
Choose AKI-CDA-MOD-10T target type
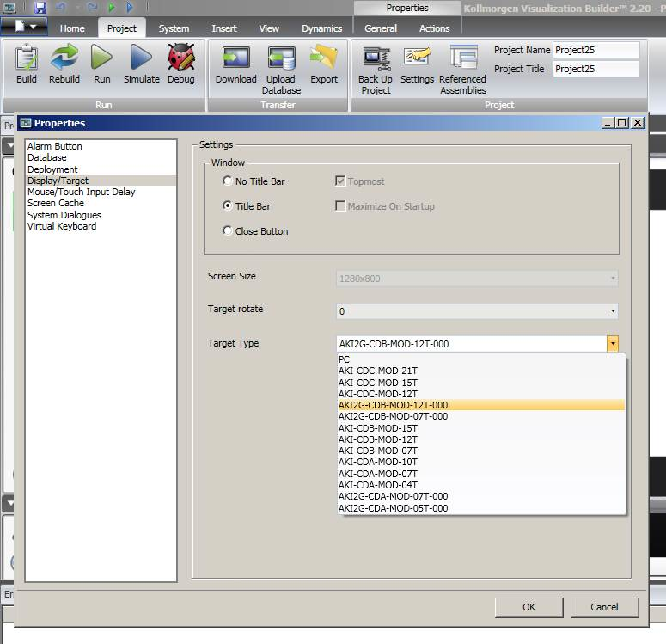point(481,462)
